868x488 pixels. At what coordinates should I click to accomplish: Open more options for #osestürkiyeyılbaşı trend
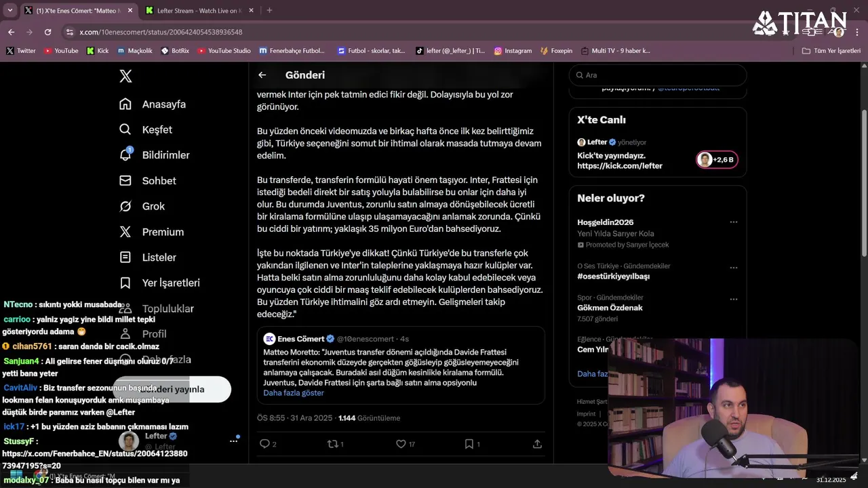(x=733, y=268)
